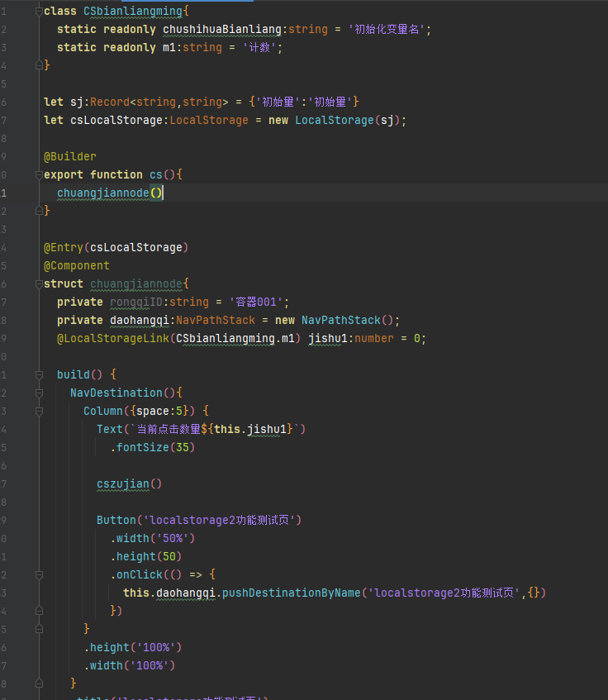This screenshot has width=608, height=700.
Task: Collapse the build() method fold arrow
Action: [38, 375]
